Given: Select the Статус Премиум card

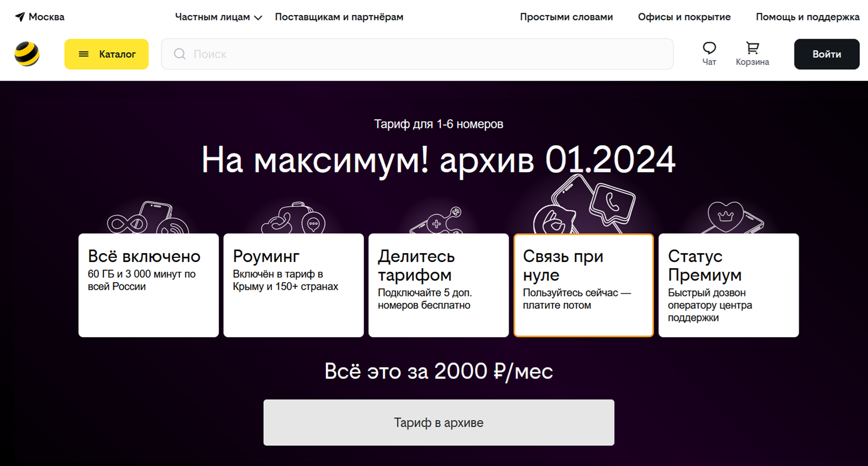Looking at the screenshot, I should 729,285.
